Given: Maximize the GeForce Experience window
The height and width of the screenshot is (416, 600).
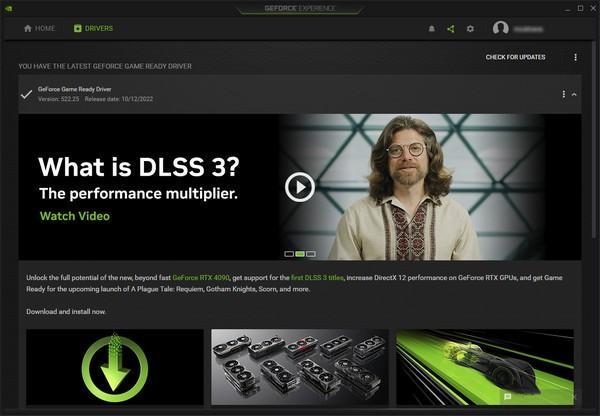Looking at the screenshot, I should (580, 8).
